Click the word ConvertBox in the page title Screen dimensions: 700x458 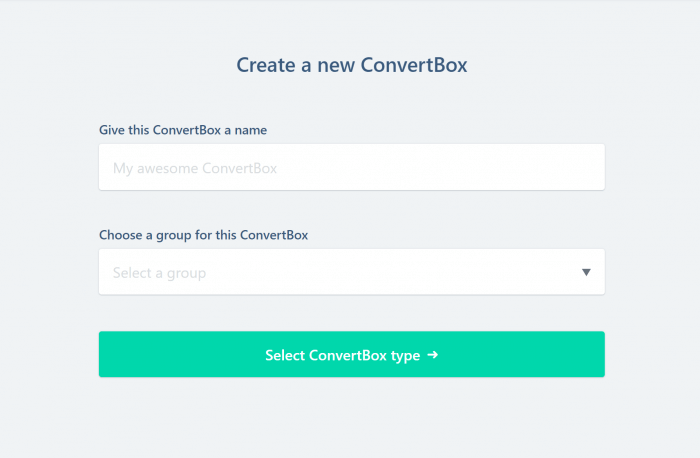click(414, 65)
